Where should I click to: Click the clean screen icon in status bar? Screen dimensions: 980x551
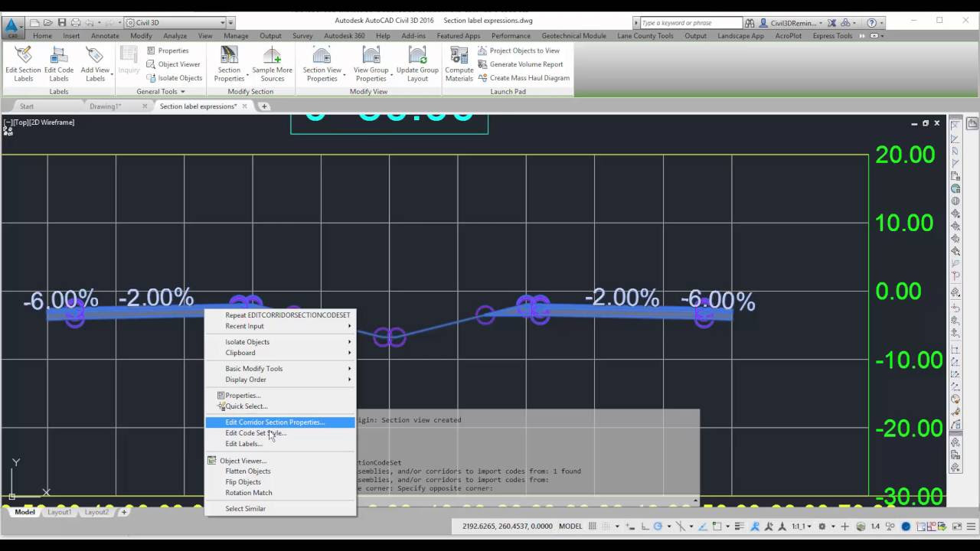click(956, 527)
